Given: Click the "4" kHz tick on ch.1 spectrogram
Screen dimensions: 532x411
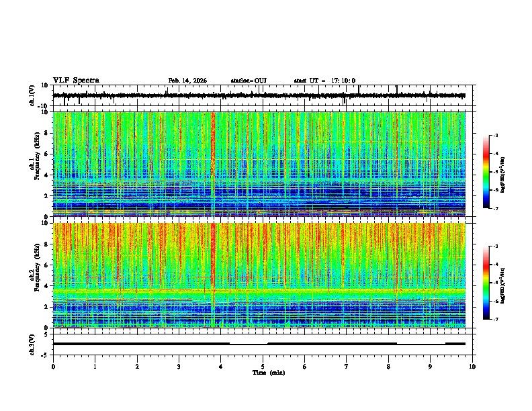Looking at the screenshot, I should point(46,175).
